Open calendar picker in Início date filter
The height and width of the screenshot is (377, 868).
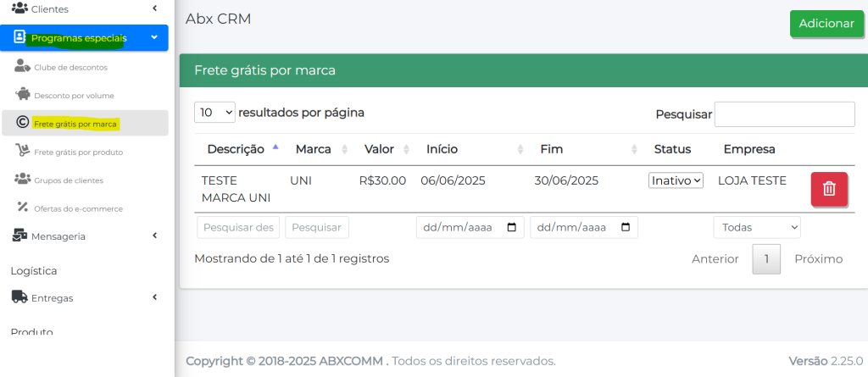pyautogui.click(x=512, y=228)
